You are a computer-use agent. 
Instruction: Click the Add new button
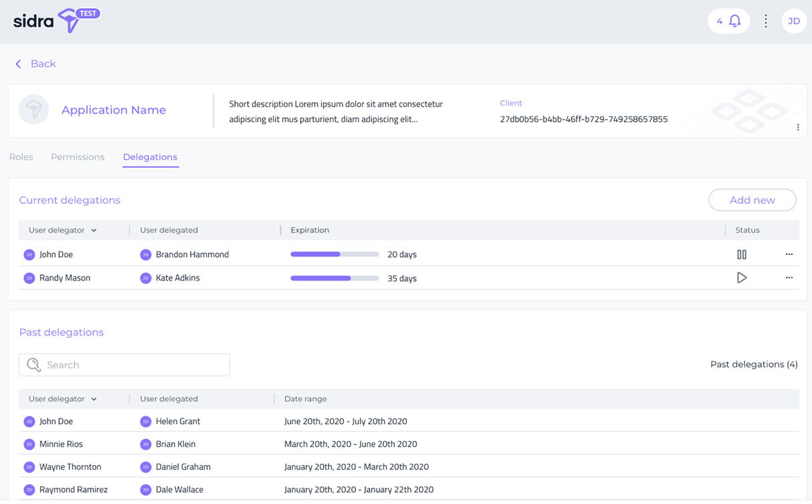(752, 200)
